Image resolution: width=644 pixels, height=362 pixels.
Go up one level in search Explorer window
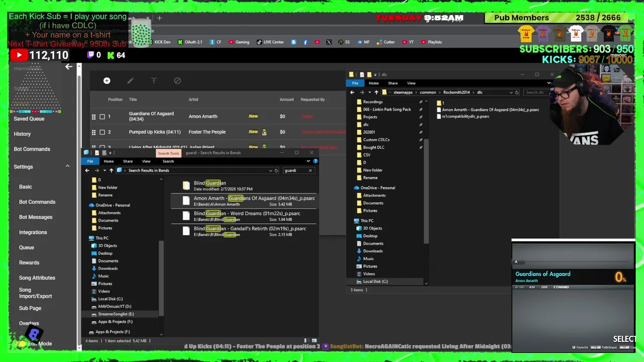(x=111, y=170)
